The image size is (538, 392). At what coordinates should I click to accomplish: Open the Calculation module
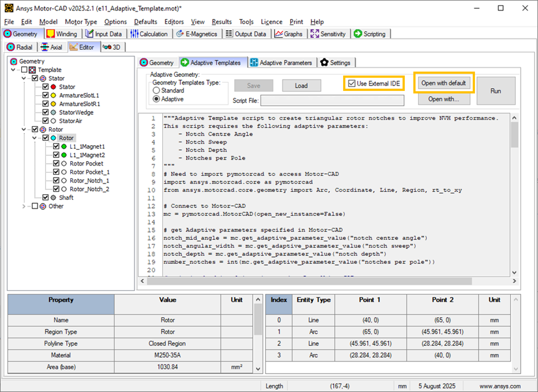tap(150, 34)
